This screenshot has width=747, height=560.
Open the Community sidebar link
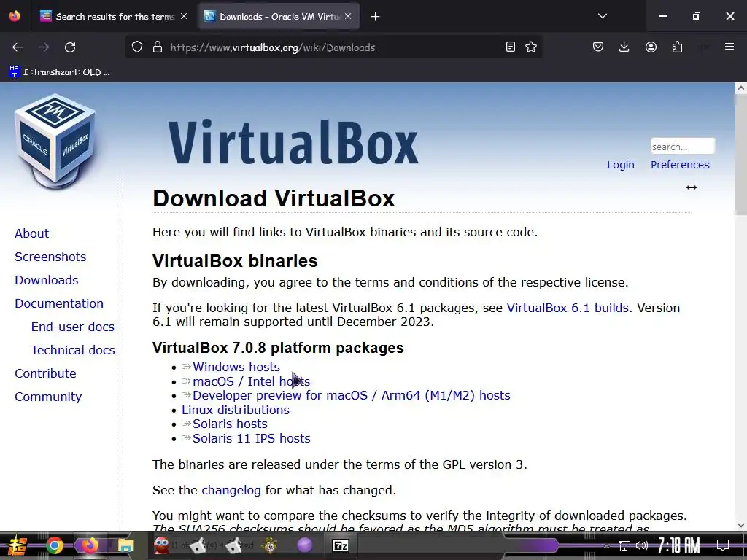(48, 397)
